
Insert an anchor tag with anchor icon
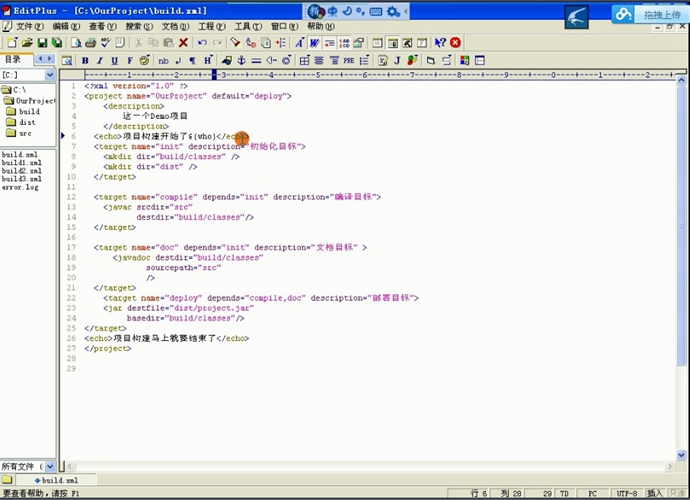click(242, 61)
